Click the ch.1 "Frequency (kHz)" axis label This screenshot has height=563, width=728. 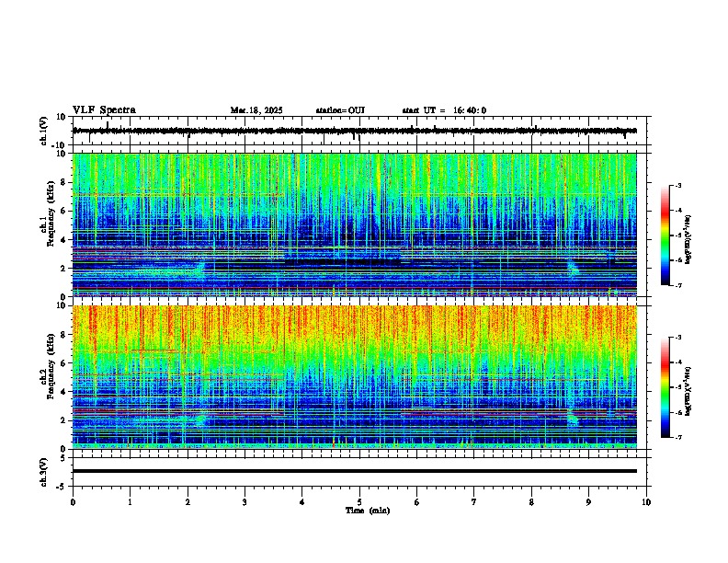point(51,213)
